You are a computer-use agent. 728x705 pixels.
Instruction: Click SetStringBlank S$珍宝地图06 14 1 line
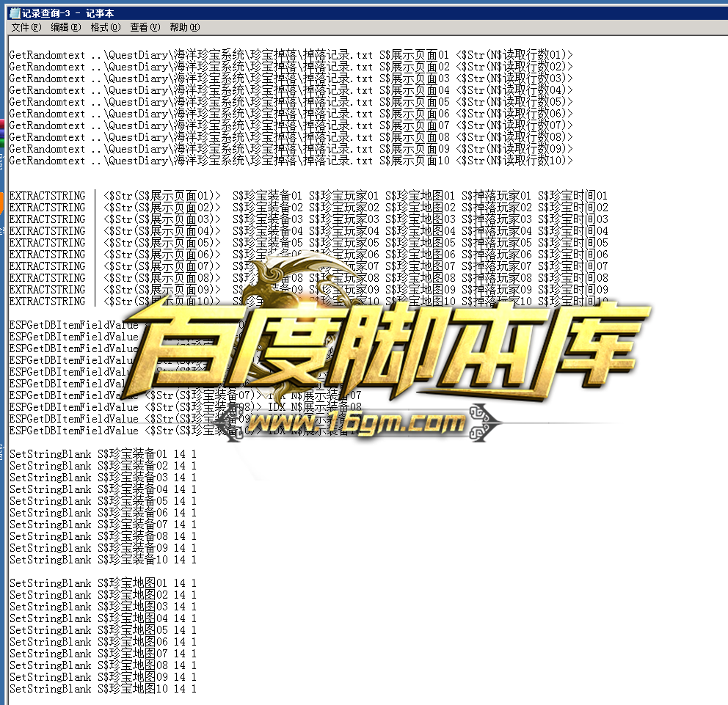click(103, 642)
